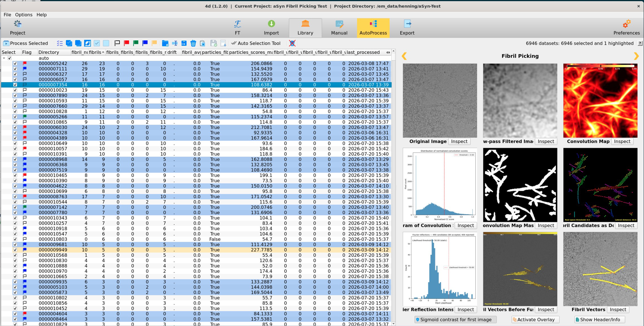Inspect the Fibril Vectors image
The width and height of the screenshot is (644, 326).
click(x=618, y=309)
